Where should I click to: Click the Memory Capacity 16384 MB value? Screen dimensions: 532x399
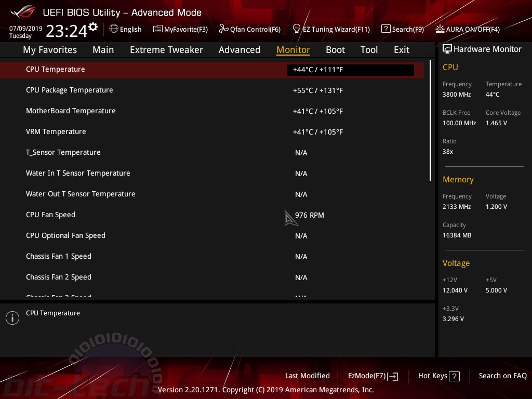[457, 235]
